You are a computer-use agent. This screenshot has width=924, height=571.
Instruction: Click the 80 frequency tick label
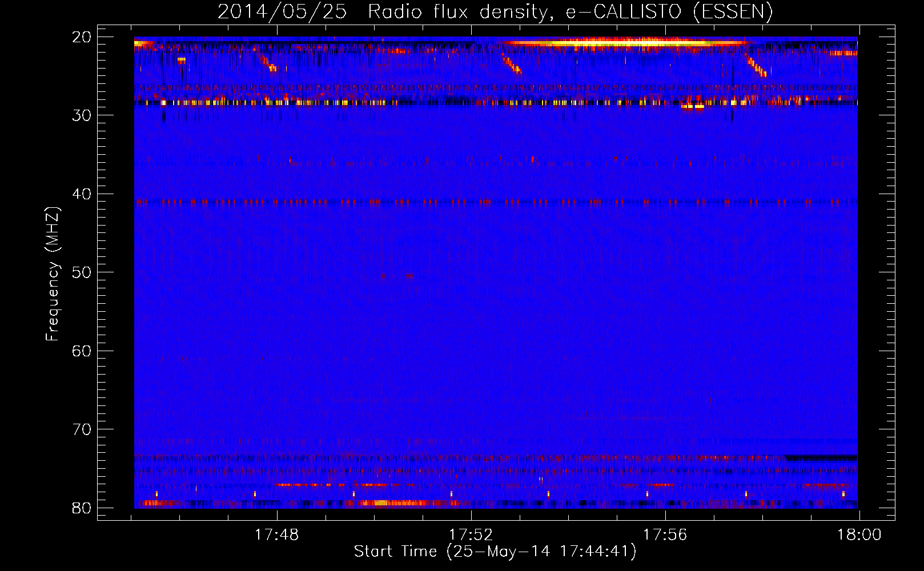click(x=82, y=508)
